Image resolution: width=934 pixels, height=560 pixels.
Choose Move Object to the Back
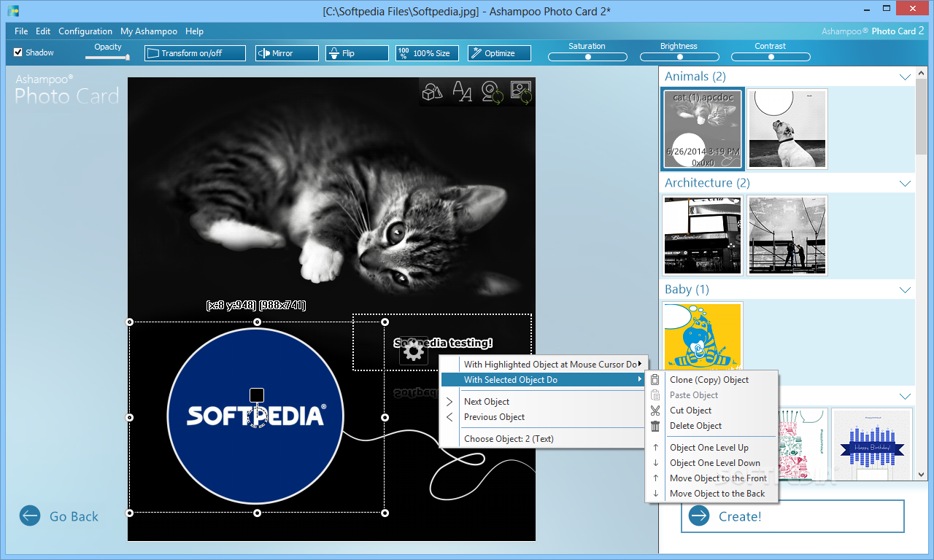[x=711, y=494]
